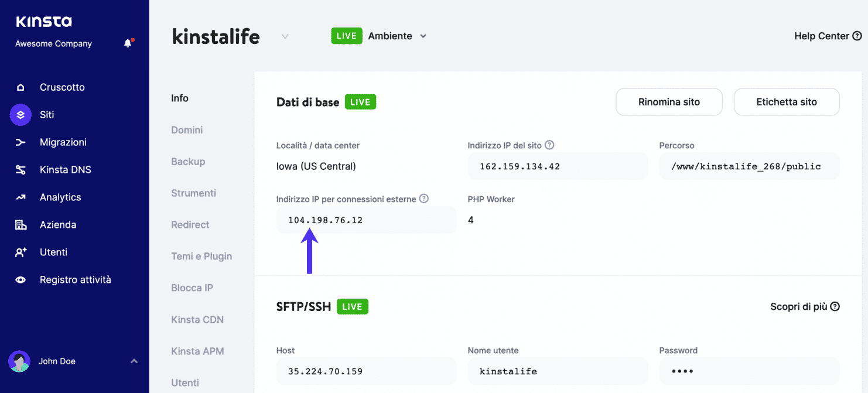Click the Help Center question mark icon
The height and width of the screenshot is (393, 868).
tap(857, 36)
